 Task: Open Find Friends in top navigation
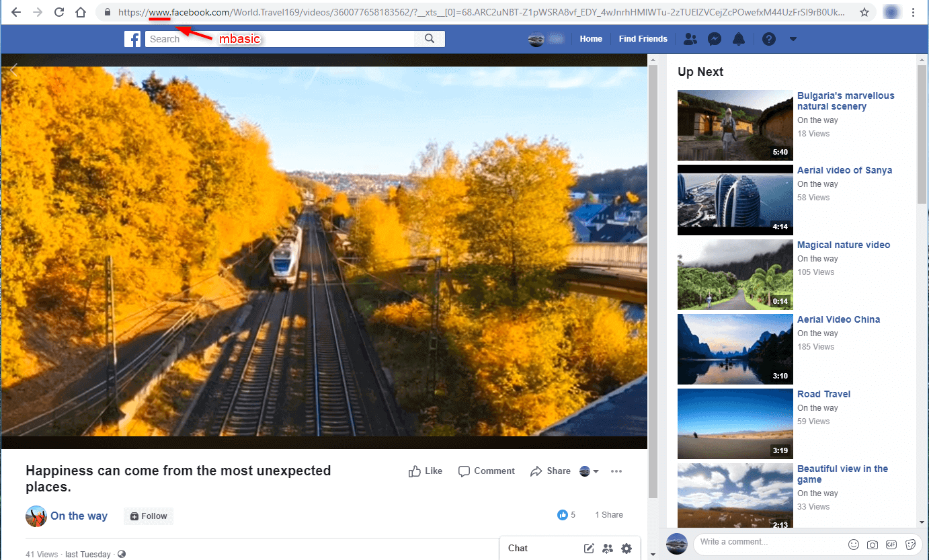[643, 39]
